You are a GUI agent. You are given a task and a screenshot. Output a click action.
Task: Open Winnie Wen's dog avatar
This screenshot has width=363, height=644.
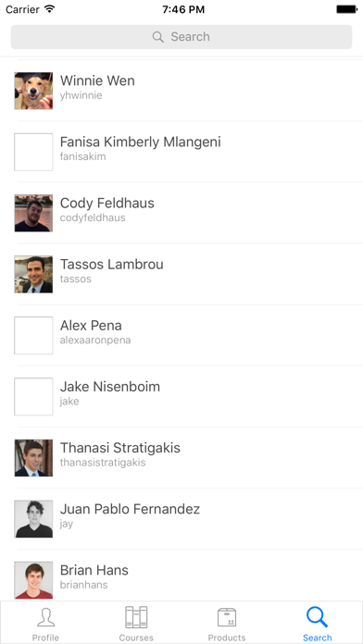tap(33, 91)
